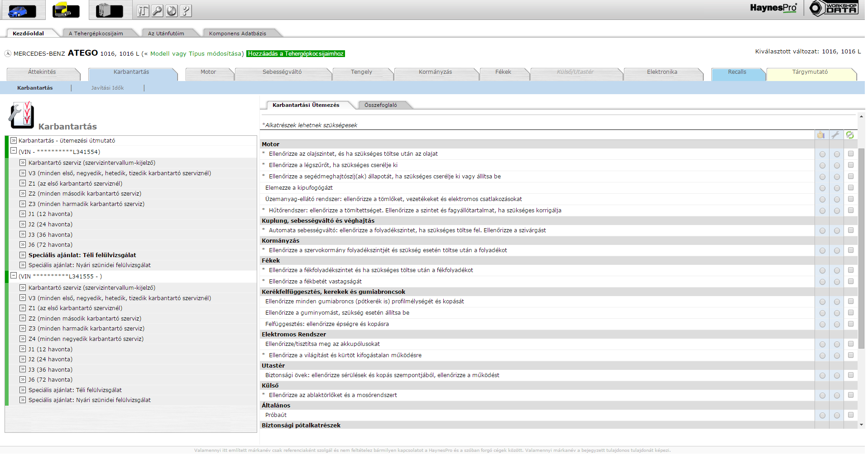Screen dimensions: 868x455
Task: Open the hammer and tools settings icon
Action: pyautogui.click(x=143, y=11)
